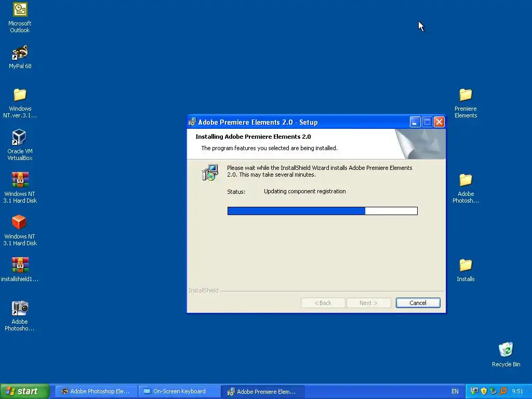Click the installer icon in the setup title bar
Screen dimensions: 532x399
point(192,122)
